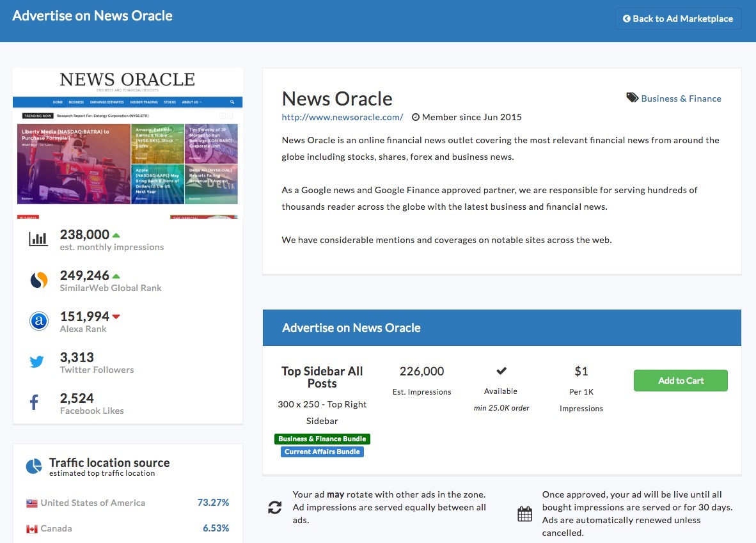Click the SimilarWeb Global Rank label

tap(111, 288)
